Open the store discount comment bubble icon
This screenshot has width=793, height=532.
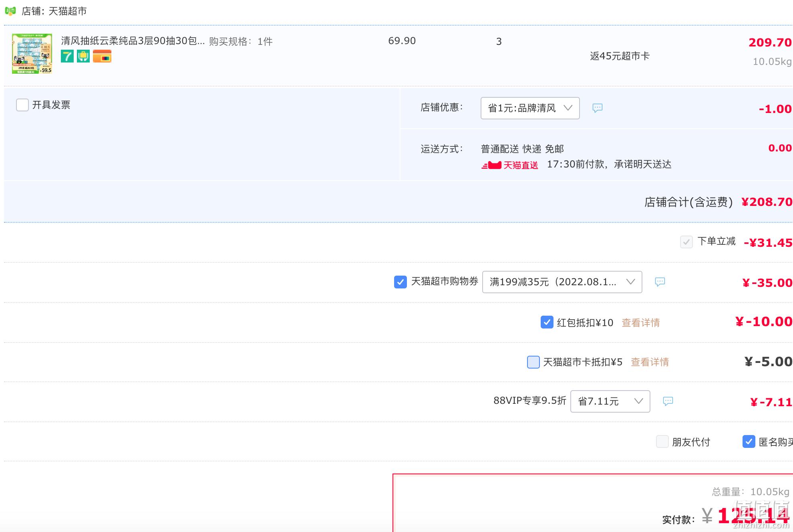598,108
